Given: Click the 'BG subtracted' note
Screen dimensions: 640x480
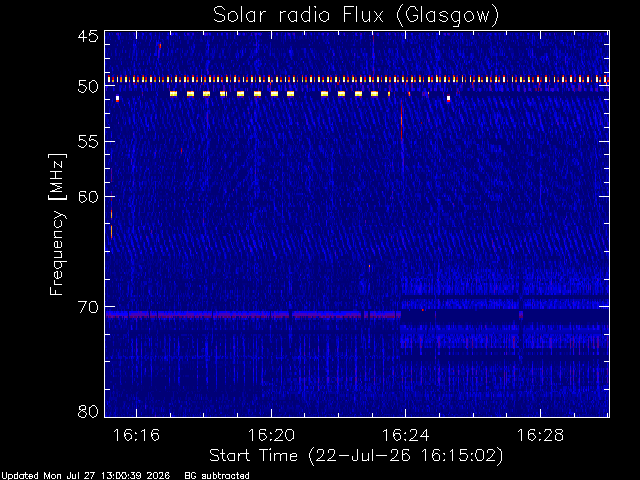Looking at the screenshot, I should pos(217,476).
